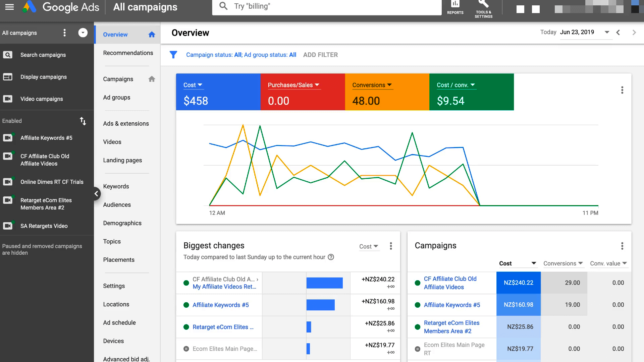Open the Locations page
644x362 pixels.
click(x=116, y=304)
